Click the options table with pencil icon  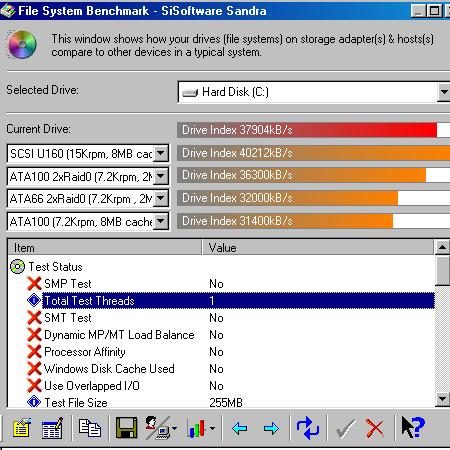coord(52,428)
